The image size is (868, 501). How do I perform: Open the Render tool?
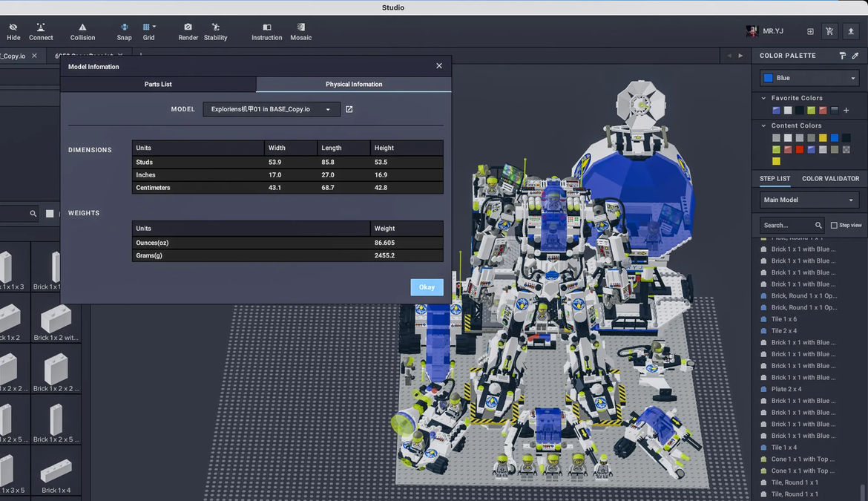[188, 31]
